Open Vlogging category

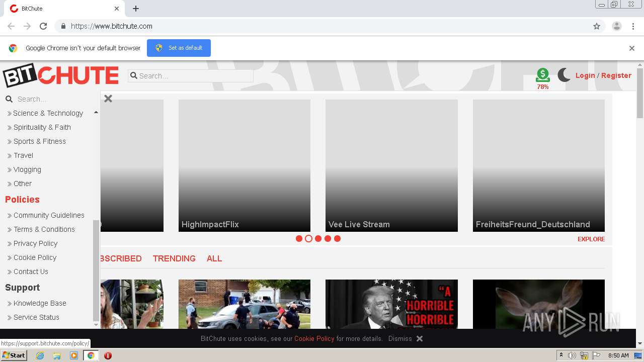(x=27, y=169)
